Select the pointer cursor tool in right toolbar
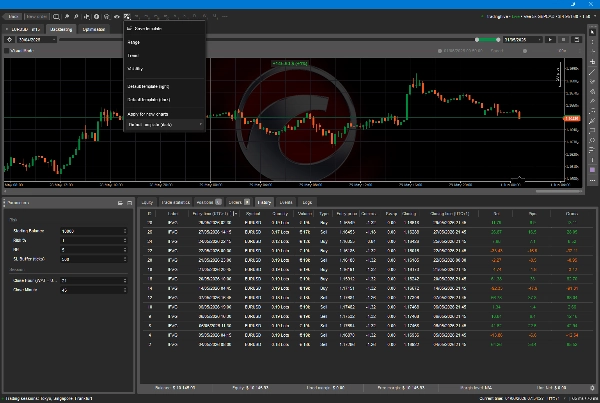600x403 pixels. click(x=592, y=32)
